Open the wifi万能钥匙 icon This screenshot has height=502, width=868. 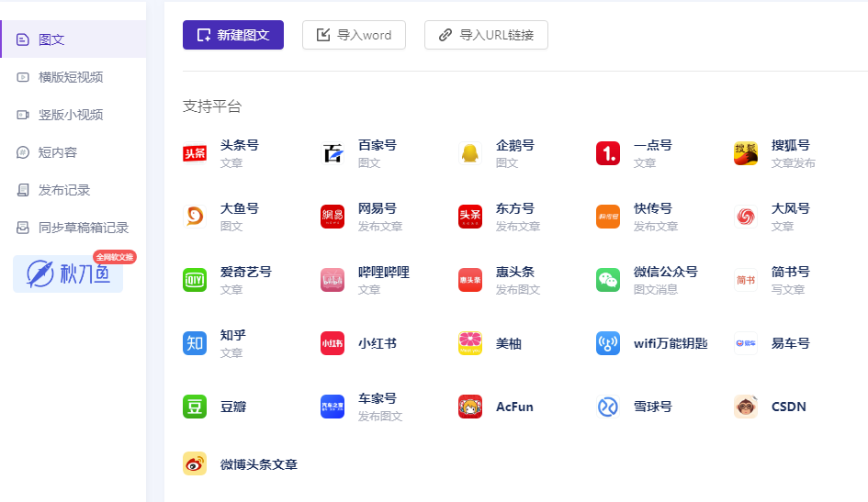[x=608, y=343]
